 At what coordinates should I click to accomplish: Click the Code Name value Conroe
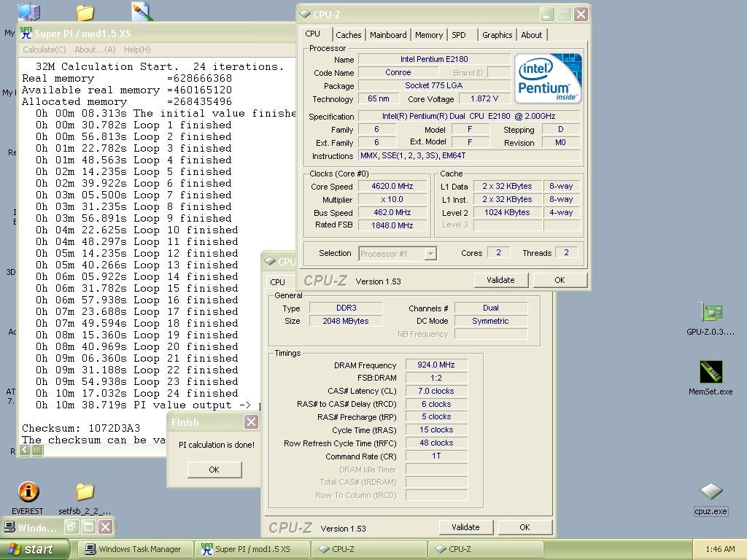pyautogui.click(x=398, y=72)
